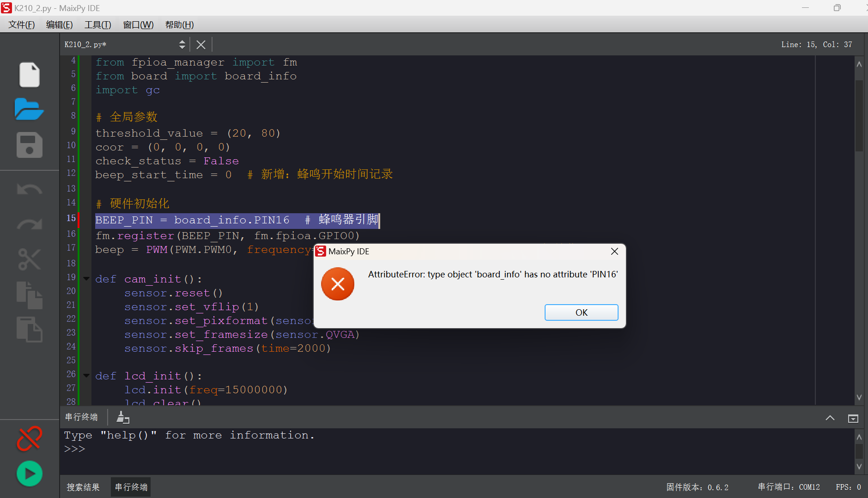Viewport: 868px width, 498px height.
Task: Collapse the serial terminal panel with the chevron
Action: coord(830,418)
